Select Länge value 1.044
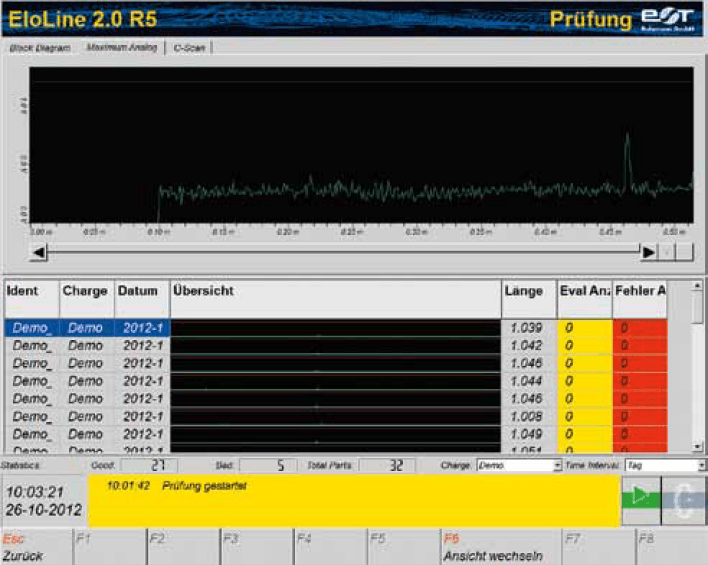This screenshot has width=708, height=565. pos(526,381)
